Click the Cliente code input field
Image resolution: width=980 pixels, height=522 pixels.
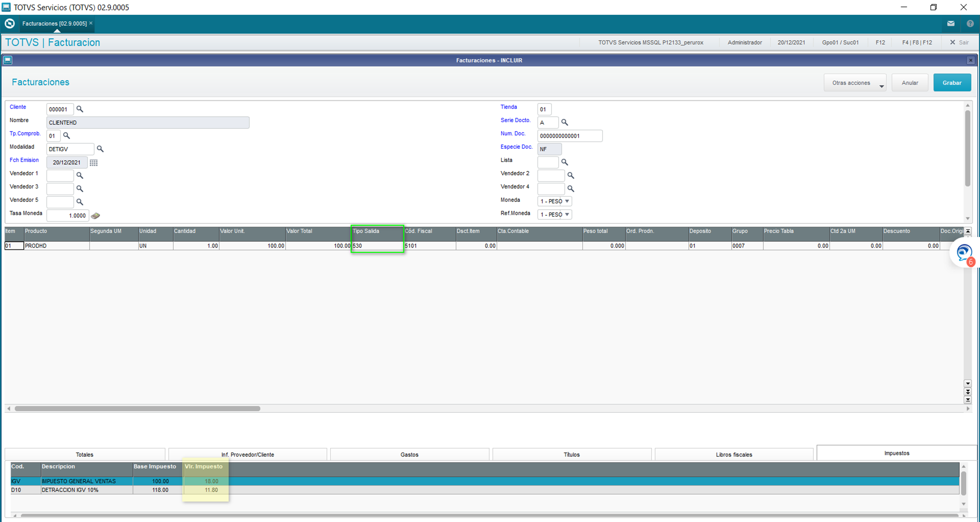click(x=60, y=109)
